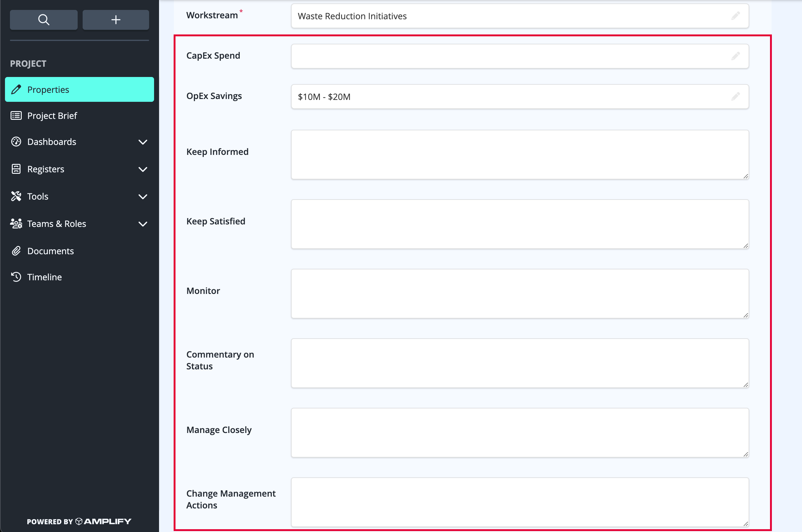Click the Dashboards gauge icon
802x532 pixels.
tap(16, 142)
